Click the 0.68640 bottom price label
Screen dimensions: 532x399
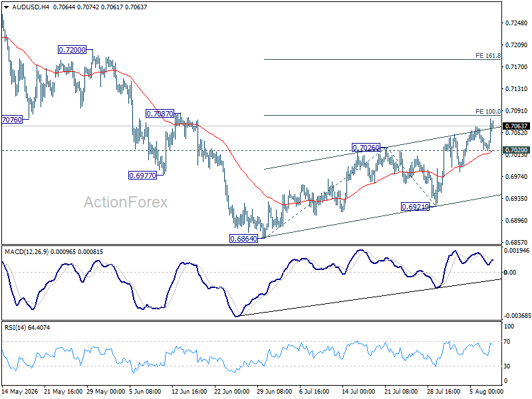click(x=243, y=239)
